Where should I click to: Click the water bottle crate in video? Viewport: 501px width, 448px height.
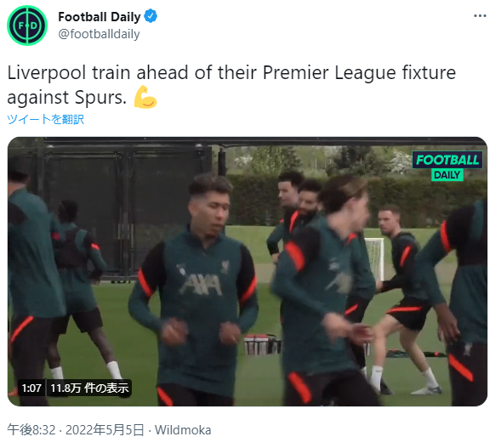(263, 345)
